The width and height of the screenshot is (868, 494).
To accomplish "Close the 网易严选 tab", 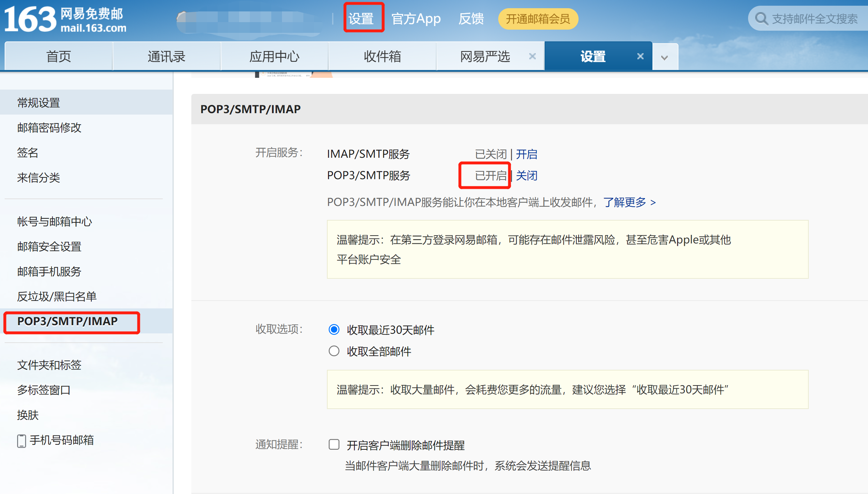I will pos(532,56).
